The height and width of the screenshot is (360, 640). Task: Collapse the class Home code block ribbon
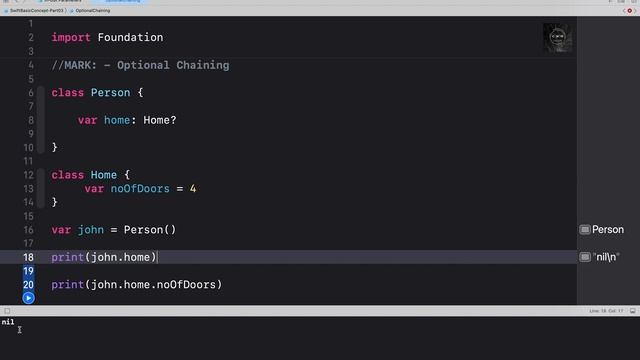40,189
